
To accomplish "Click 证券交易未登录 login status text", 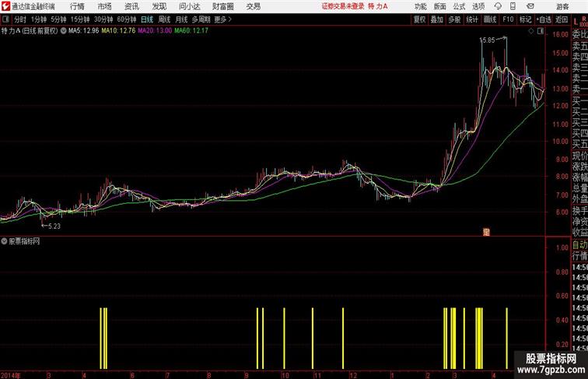I will tap(343, 6).
